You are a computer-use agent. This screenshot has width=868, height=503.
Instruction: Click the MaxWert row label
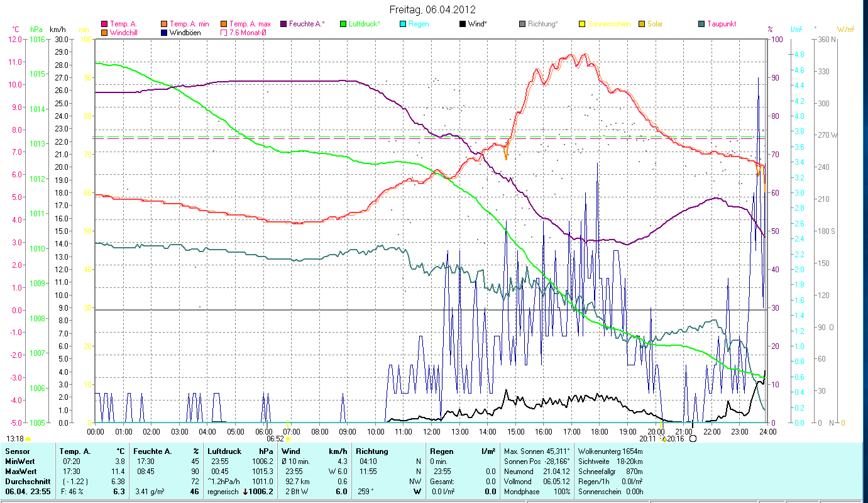tap(21, 472)
